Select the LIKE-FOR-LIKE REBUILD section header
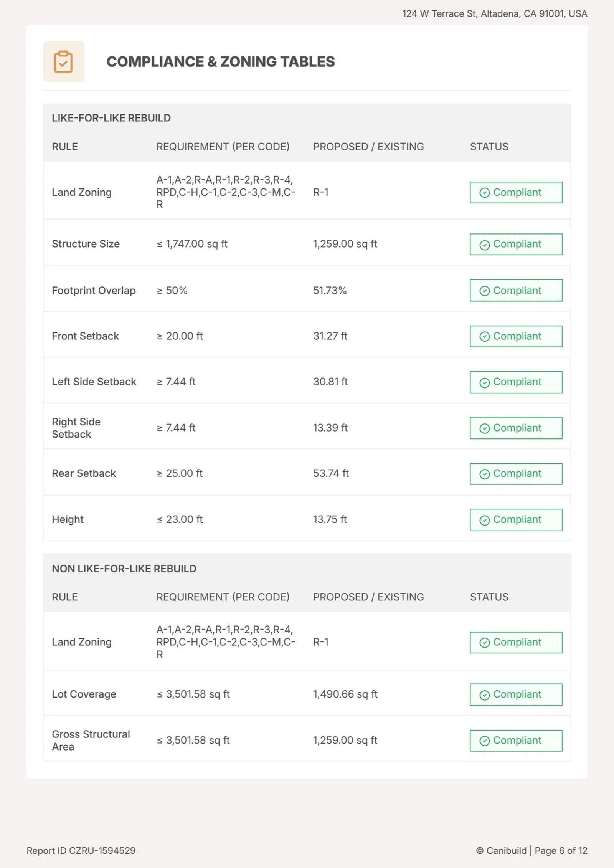The height and width of the screenshot is (868, 614). click(111, 118)
